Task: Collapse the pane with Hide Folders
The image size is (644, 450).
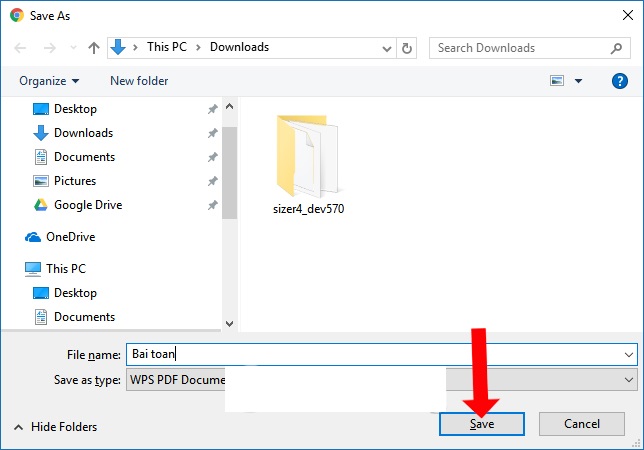Action: 55,427
